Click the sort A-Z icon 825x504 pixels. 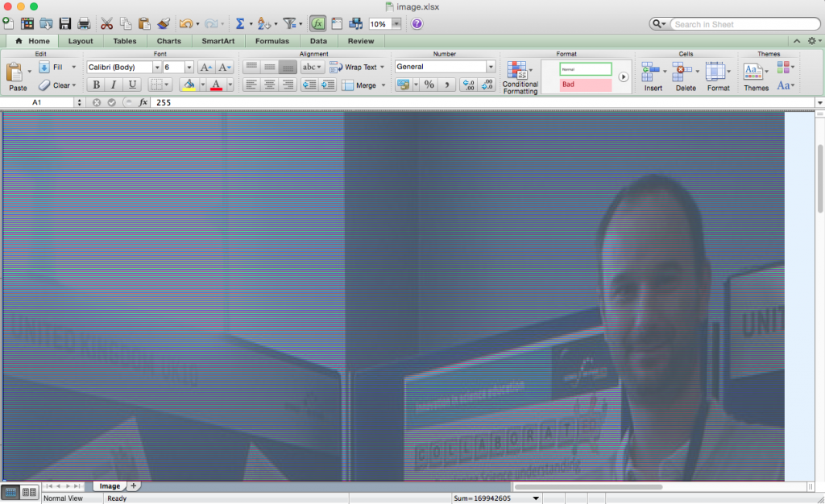(263, 23)
